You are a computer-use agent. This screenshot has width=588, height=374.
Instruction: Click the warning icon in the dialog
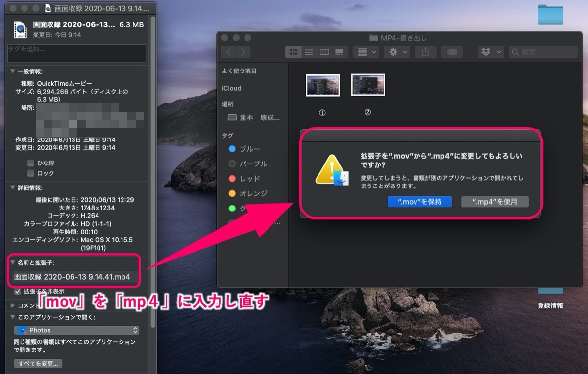[332, 171]
